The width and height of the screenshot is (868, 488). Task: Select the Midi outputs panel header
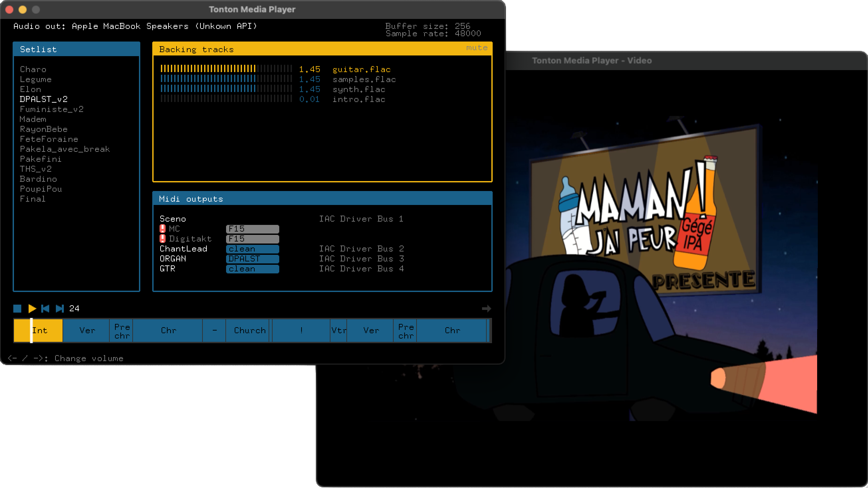click(x=322, y=199)
